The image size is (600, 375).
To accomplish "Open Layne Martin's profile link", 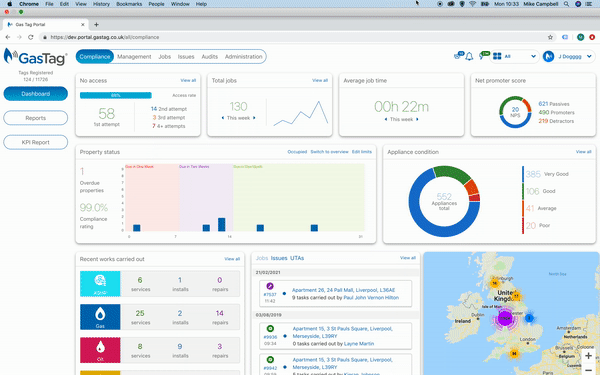I will [x=359, y=344].
